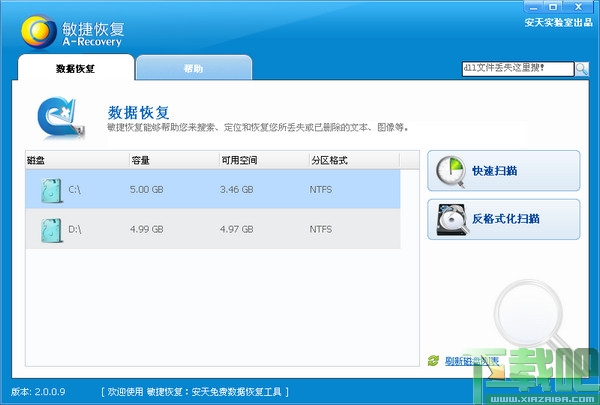This screenshot has width=600, height=405.
Task: Start 快速扫描 quick scan
Action: 504,171
